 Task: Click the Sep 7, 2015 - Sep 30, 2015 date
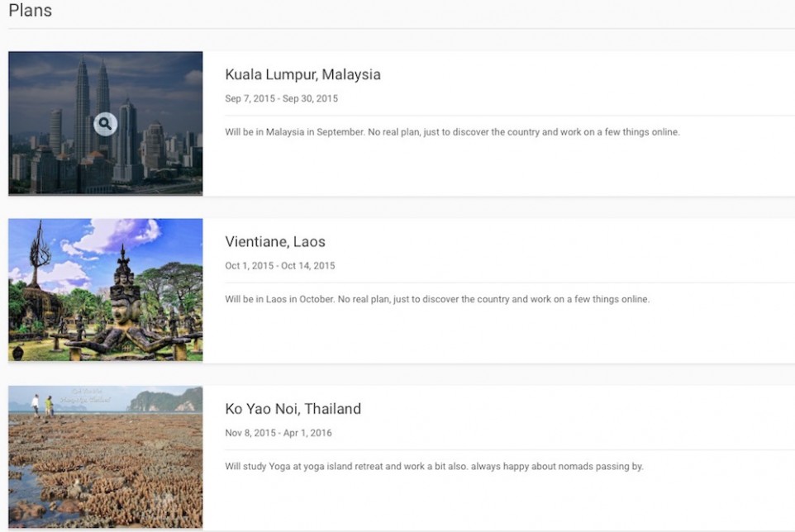pos(281,98)
